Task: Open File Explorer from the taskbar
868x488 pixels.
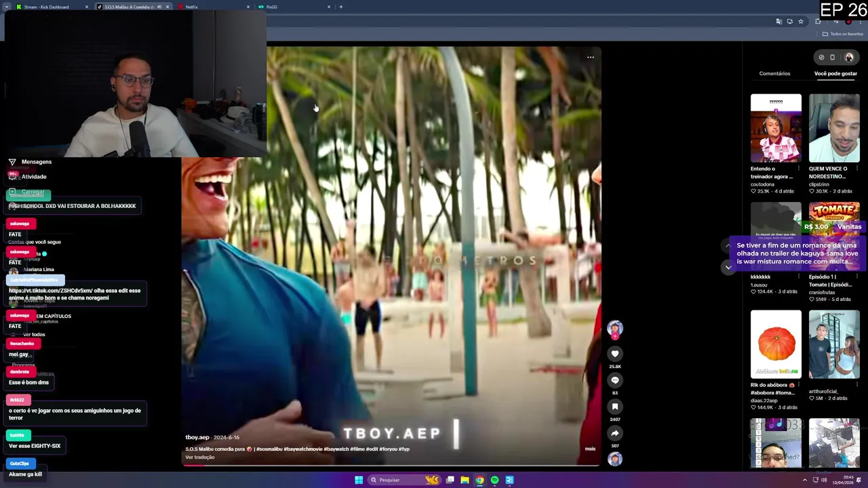Action: (x=465, y=480)
